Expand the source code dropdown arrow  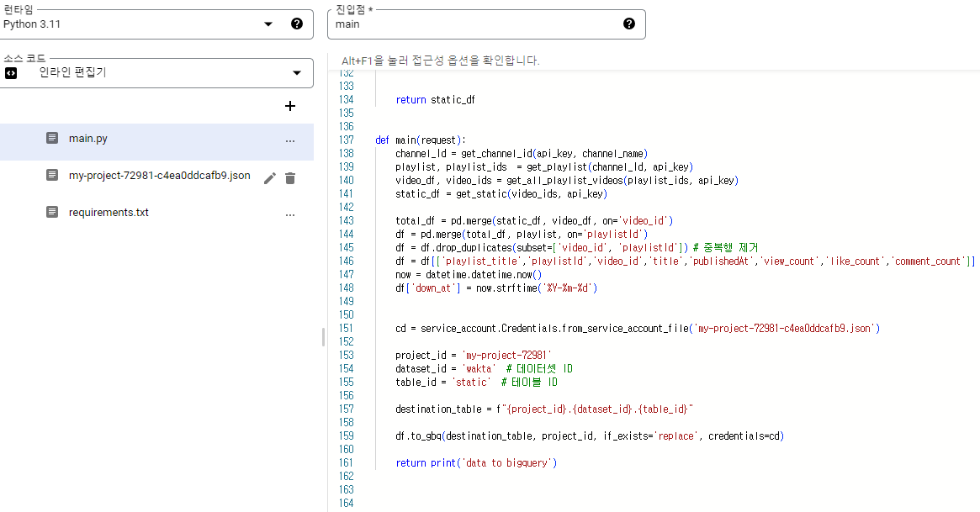pyautogui.click(x=297, y=73)
